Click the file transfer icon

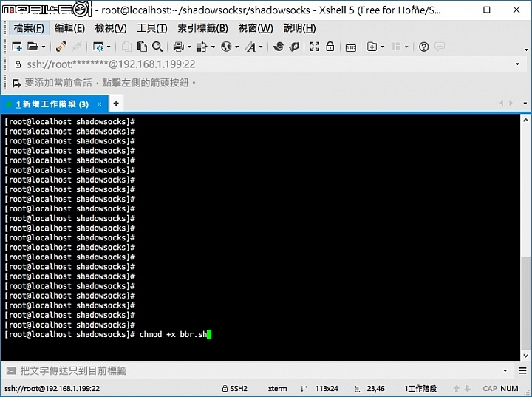pyautogui.click(x=202, y=47)
